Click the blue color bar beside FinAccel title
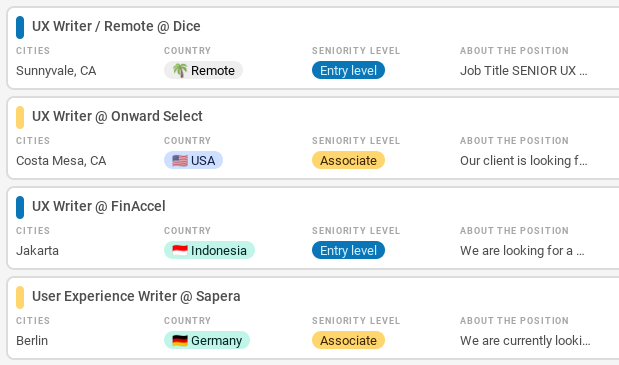Image resolution: width=619 pixels, height=365 pixels. (x=20, y=207)
